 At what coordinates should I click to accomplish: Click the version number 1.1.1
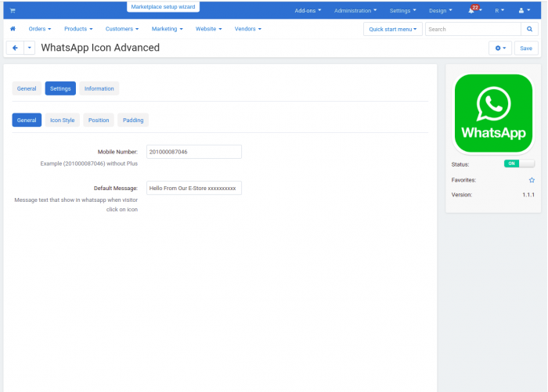(528, 195)
